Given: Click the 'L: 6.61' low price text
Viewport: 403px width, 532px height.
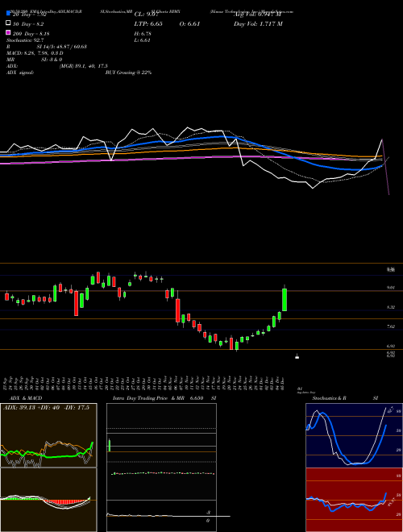Looking at the screenshot, I should click(143, 40).
